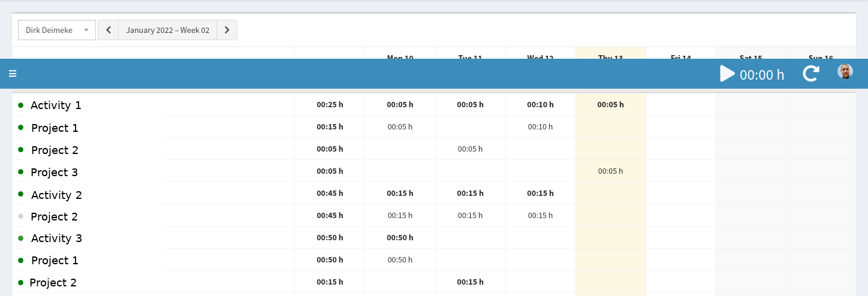Viewport: 868px width, 296px height.
Task: Click the green dot beside Activity 3
Action: 20,238
